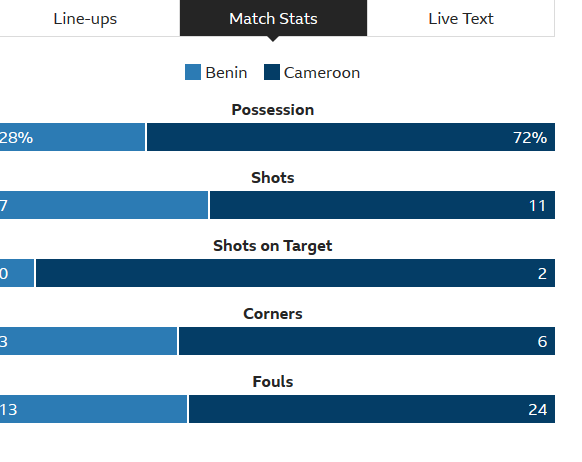Click the Possession heading

point(273,110)
